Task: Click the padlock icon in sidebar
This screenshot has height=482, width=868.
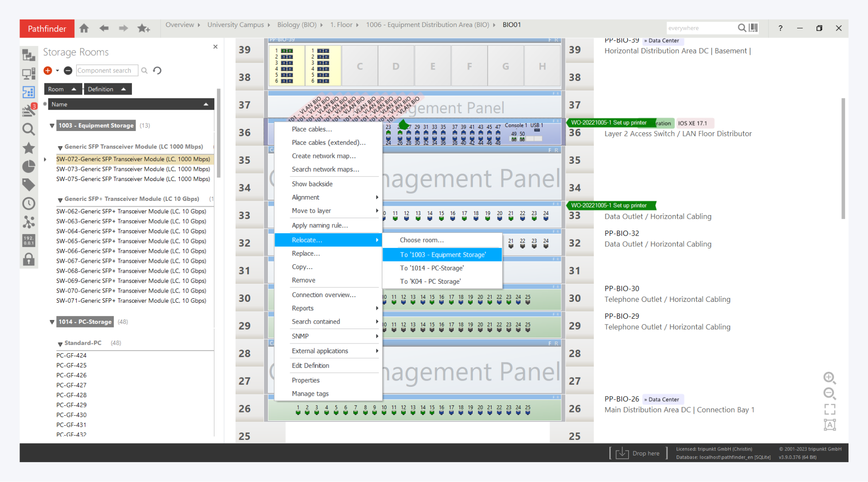Action: click(29, 259)
